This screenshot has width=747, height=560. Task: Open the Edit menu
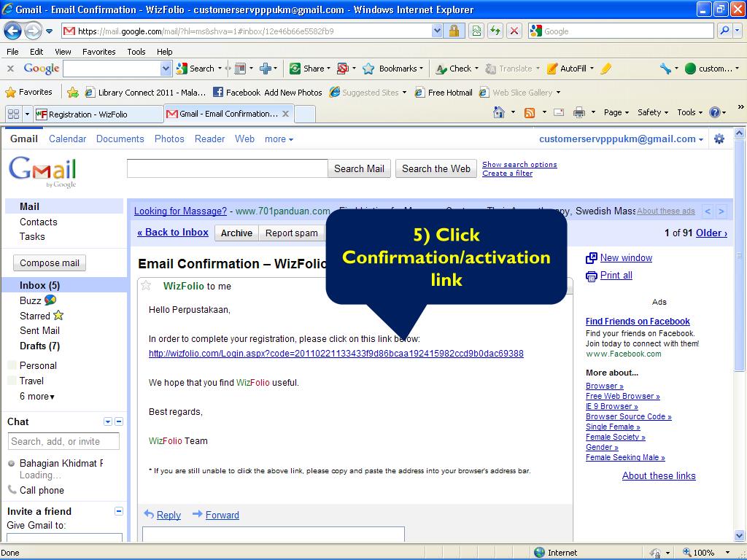coord(36,52)
